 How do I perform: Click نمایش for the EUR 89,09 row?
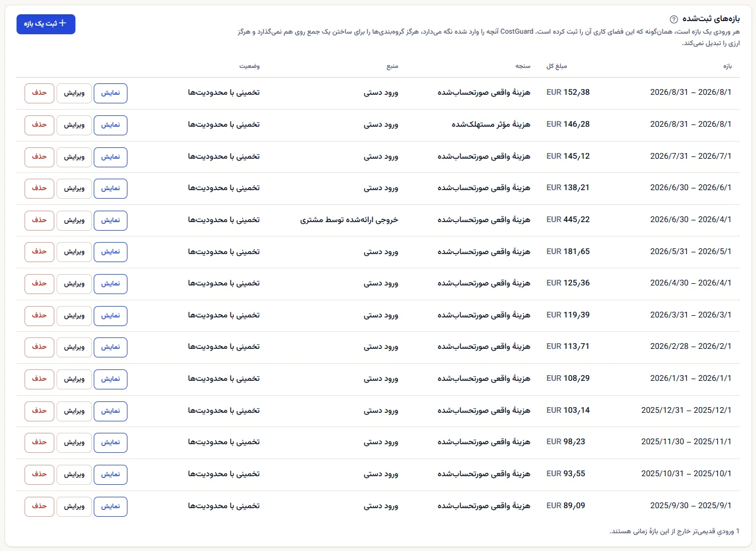click(x=110, y=506)
